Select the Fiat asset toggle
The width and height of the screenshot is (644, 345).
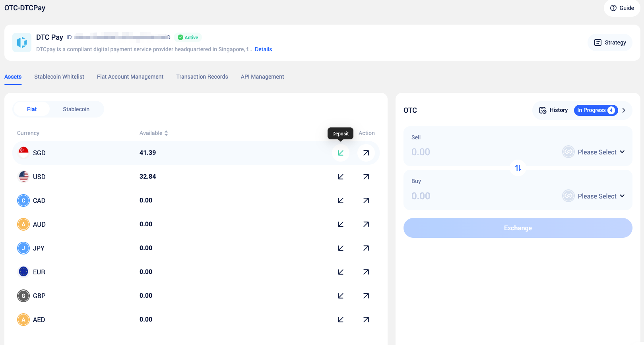pos(32,109)
